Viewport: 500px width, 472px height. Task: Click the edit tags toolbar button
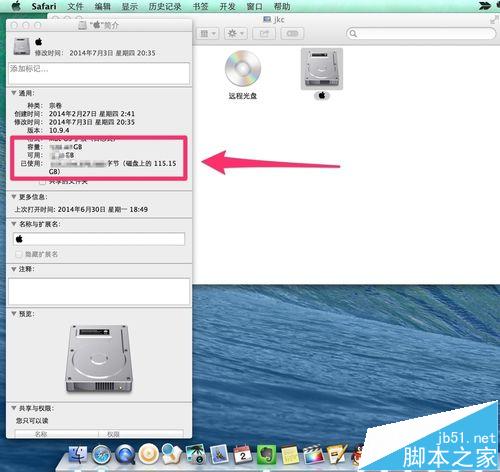(292, 34)
